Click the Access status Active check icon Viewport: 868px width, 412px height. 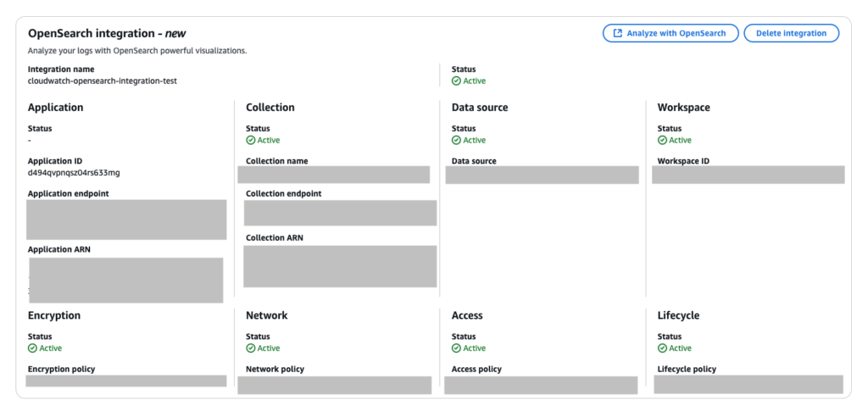(x=456, y=348)
